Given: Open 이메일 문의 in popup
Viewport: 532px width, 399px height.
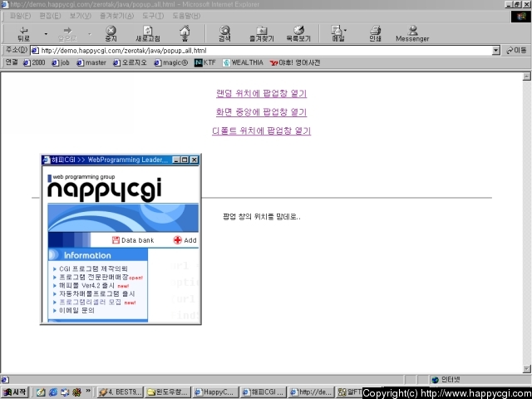Looking at the screenshot, I should (x=76, y=310).
